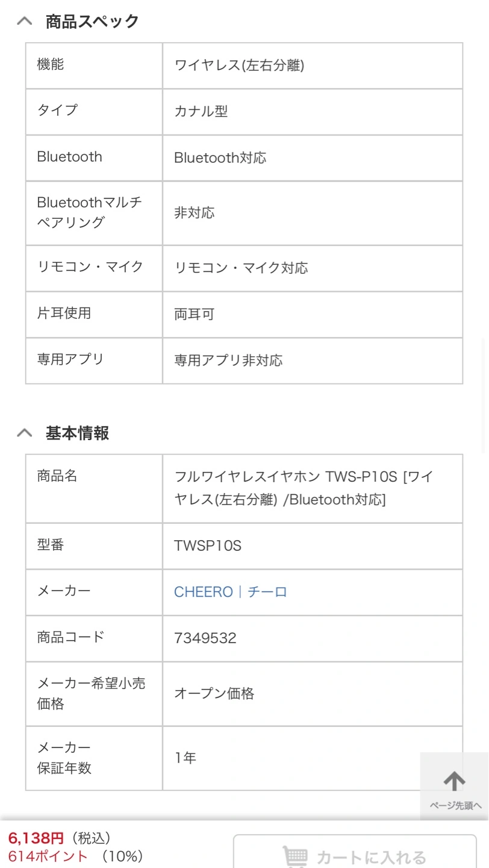Collapse the 基本情報 section chevron

coord(24,433)
